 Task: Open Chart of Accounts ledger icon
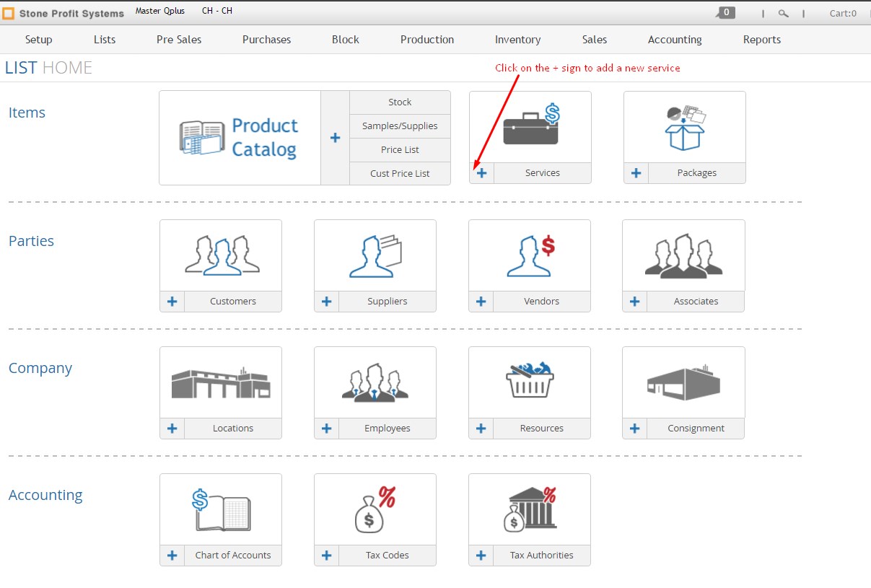click(220, 509)
